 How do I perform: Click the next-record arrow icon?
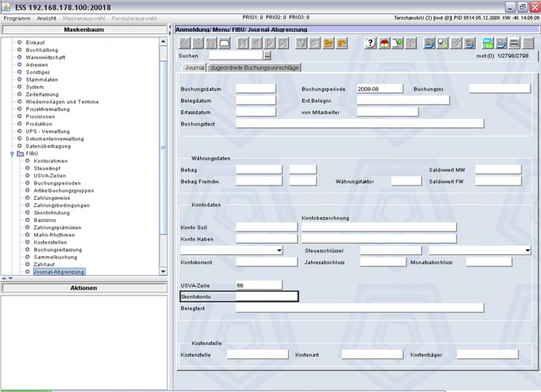[270, 43]
